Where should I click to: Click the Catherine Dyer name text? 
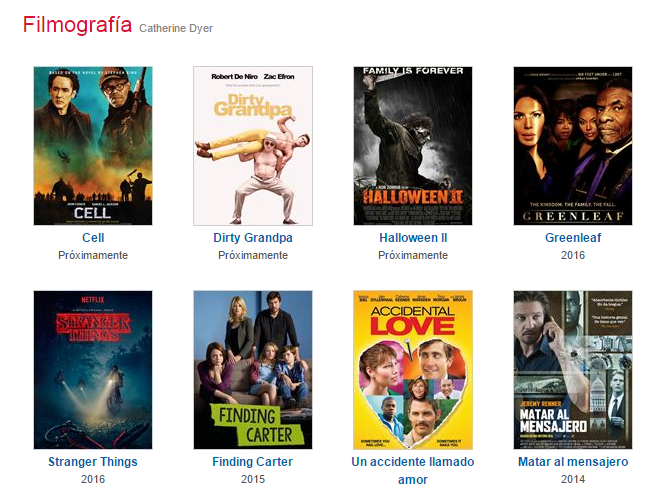(176, 28)
